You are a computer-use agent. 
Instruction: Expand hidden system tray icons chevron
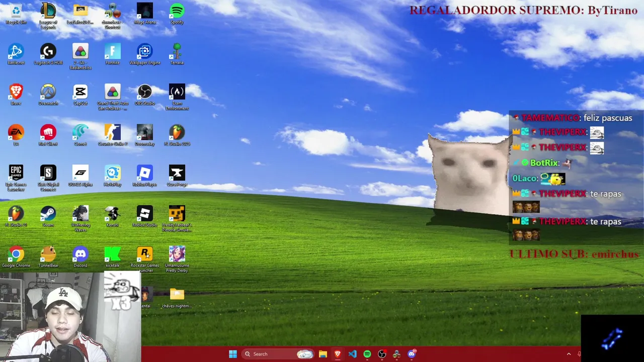pyautogui.click(x=569, y=354)
